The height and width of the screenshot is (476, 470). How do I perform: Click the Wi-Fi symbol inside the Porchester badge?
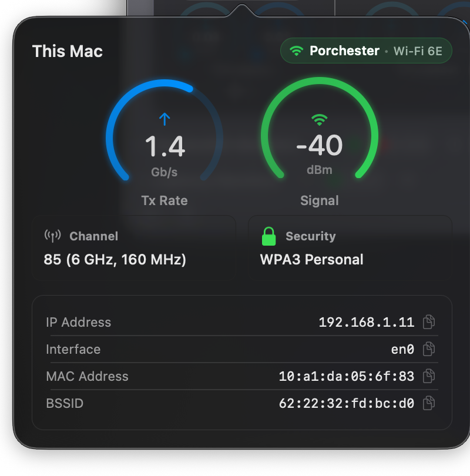pos(296,51)
